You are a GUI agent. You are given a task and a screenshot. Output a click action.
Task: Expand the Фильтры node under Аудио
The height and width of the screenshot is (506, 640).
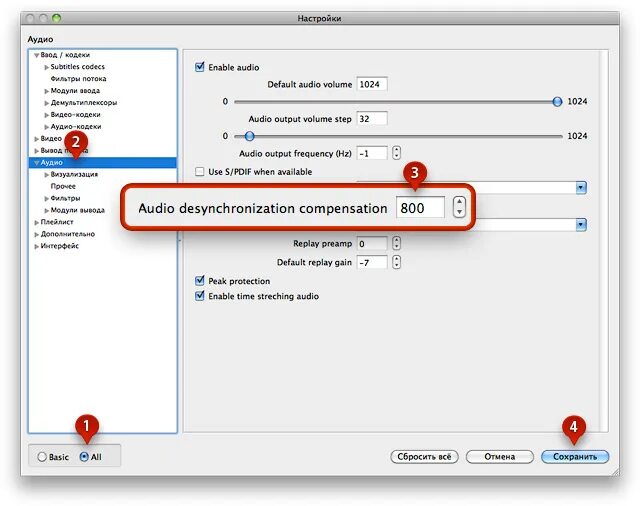coord(47,198)
